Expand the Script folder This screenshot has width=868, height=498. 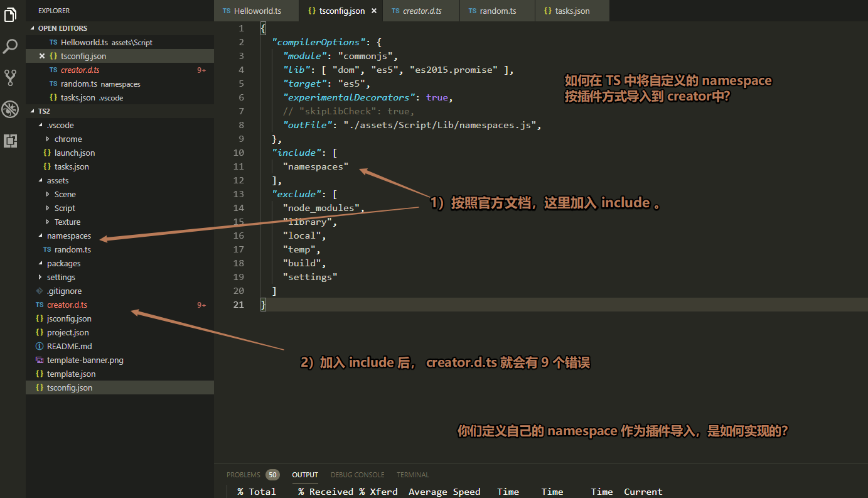click(x=48, y=208)
